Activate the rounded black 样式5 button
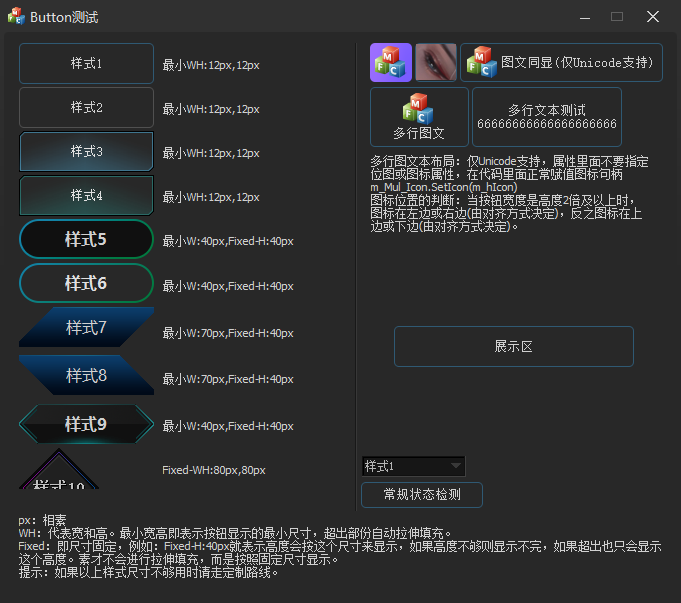681x603 pixels. (86, 239)
